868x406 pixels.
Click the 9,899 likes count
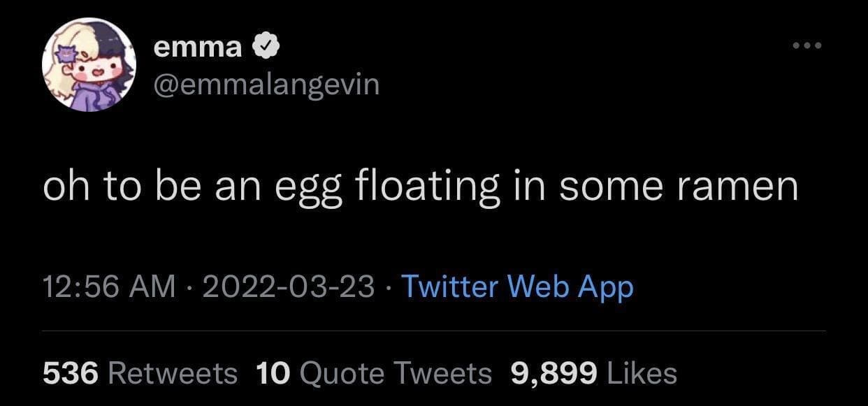(554, 373)
